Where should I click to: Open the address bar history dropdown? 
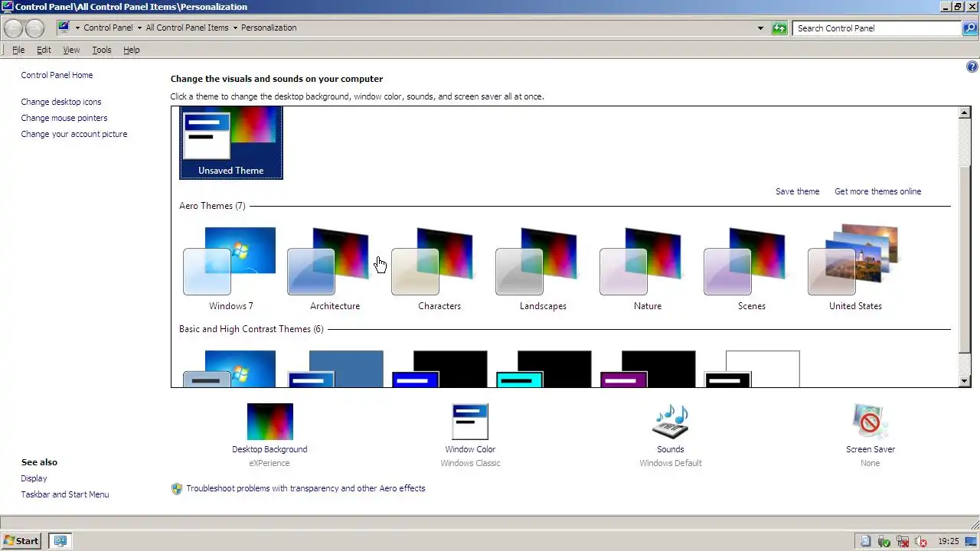pyautogui.click(x=760, y=28)
